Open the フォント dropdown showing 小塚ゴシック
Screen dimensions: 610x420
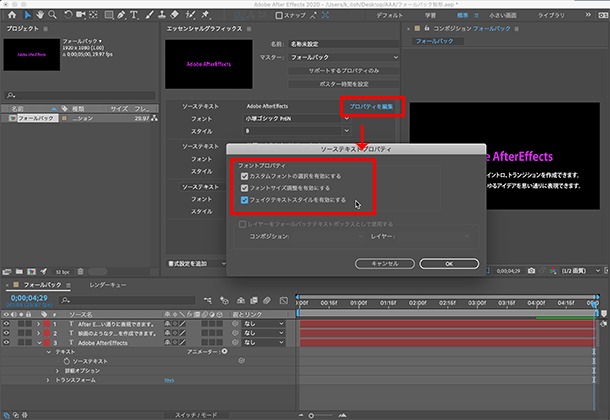pyautogui.click(x=296, y=118)
